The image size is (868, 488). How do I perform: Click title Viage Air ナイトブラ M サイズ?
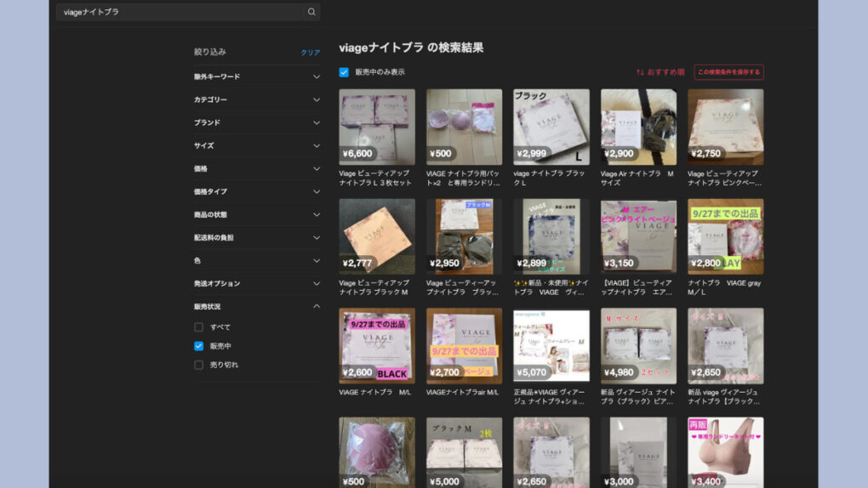(x=637, y=179)
